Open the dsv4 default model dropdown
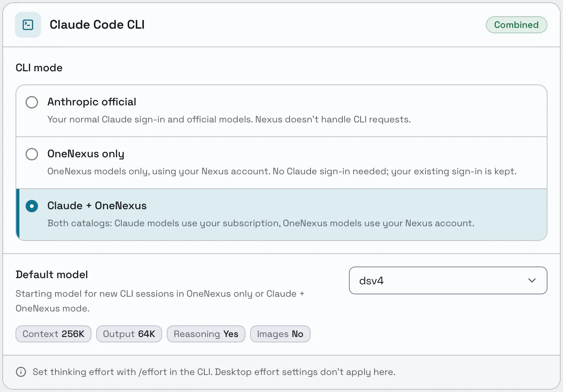This screenshot has width=563, height=392. (x=448, y=280)
